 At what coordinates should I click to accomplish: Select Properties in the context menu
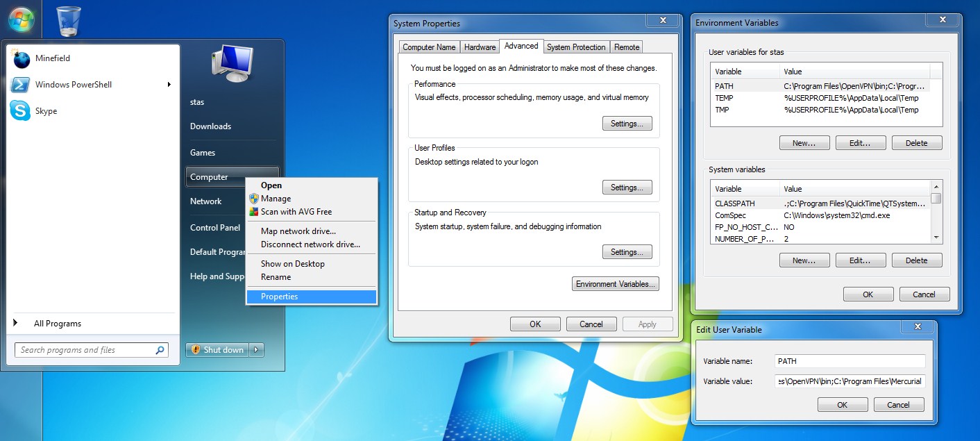coord(279,297)
